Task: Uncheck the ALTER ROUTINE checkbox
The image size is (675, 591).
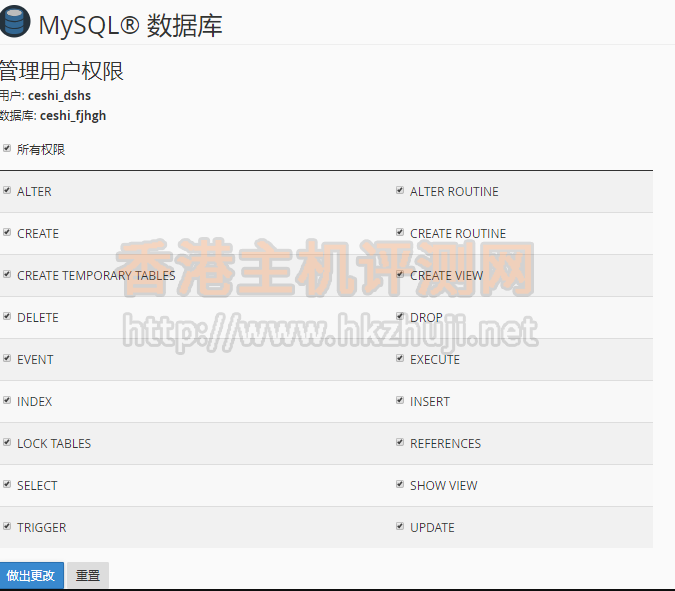Action: point(400,190)
